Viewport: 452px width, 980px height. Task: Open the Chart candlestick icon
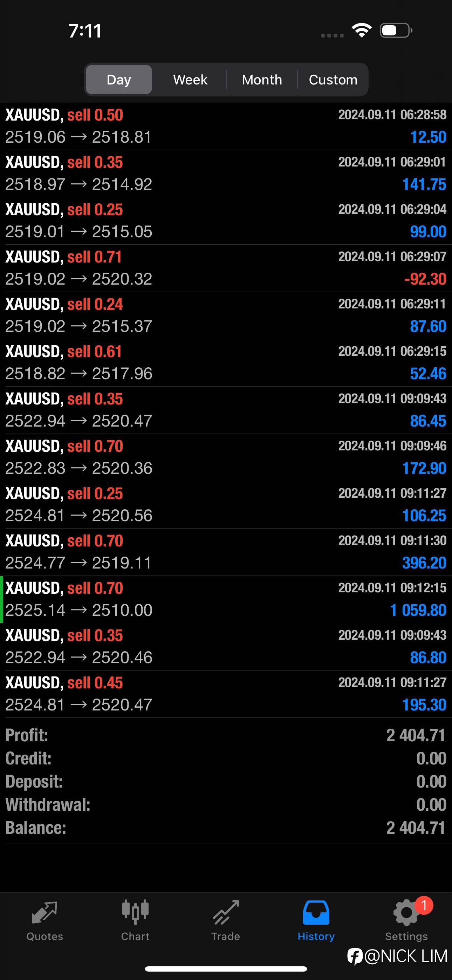[x=135, y=912]
